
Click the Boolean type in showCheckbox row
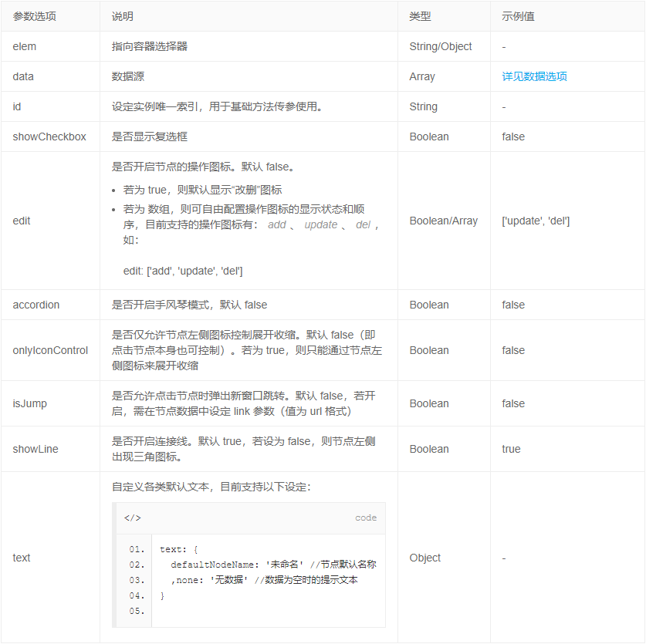click(x=429, y=137)
